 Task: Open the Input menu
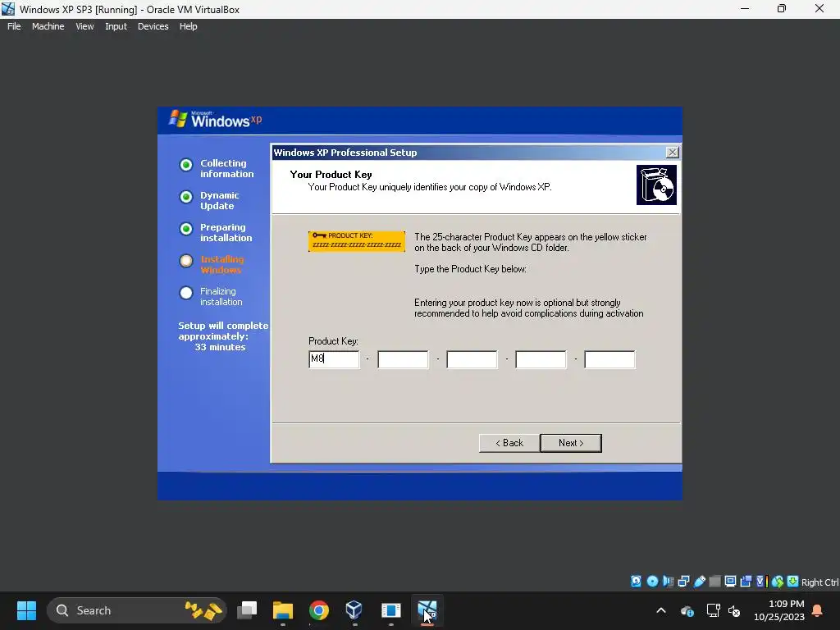116,26
